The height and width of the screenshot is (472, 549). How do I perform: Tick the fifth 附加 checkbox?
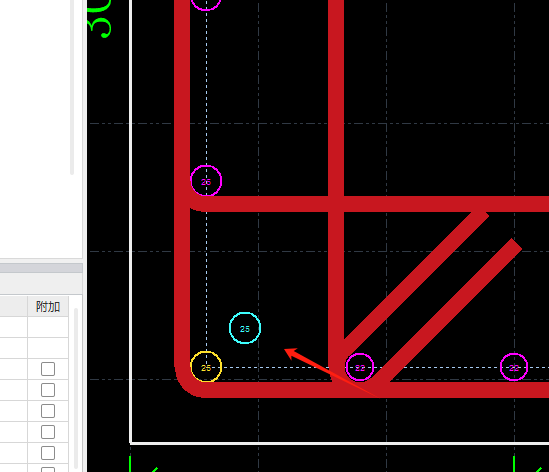point(48,453)
